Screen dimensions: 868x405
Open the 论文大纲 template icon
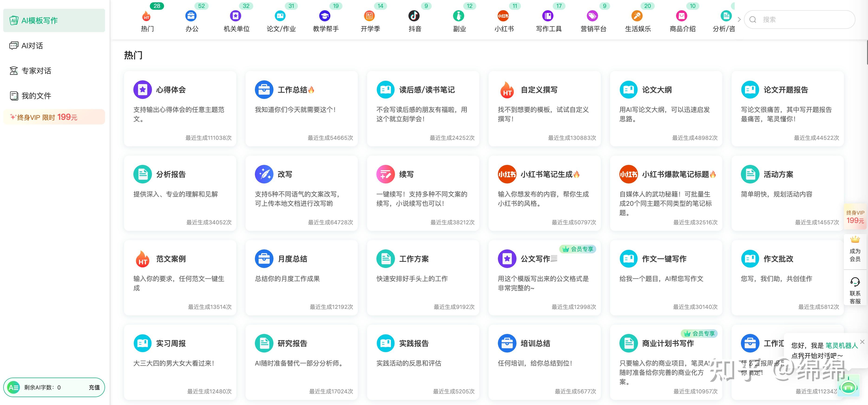point(628,90)
